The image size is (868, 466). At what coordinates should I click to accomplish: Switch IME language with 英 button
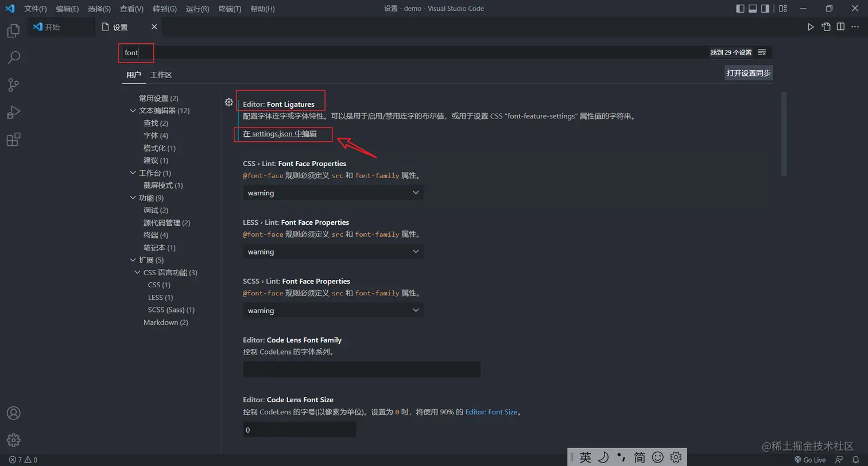(x=585, y=457)
